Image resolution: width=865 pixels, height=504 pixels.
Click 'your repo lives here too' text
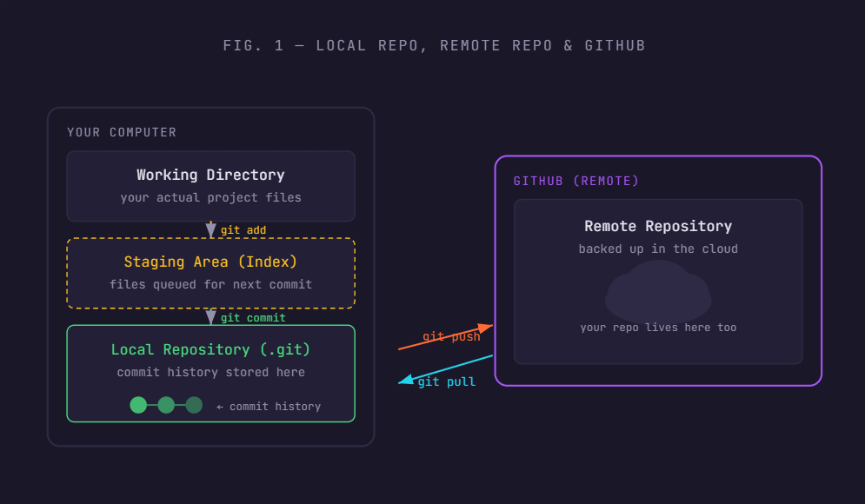[658, 328]
